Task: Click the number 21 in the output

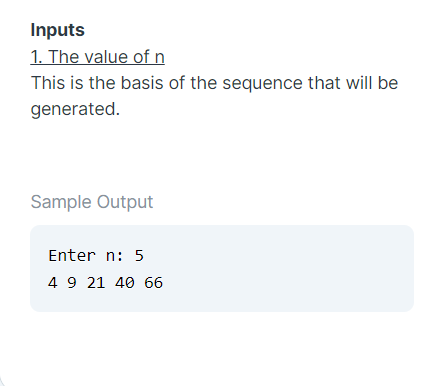Action: [x=96, y=283]
